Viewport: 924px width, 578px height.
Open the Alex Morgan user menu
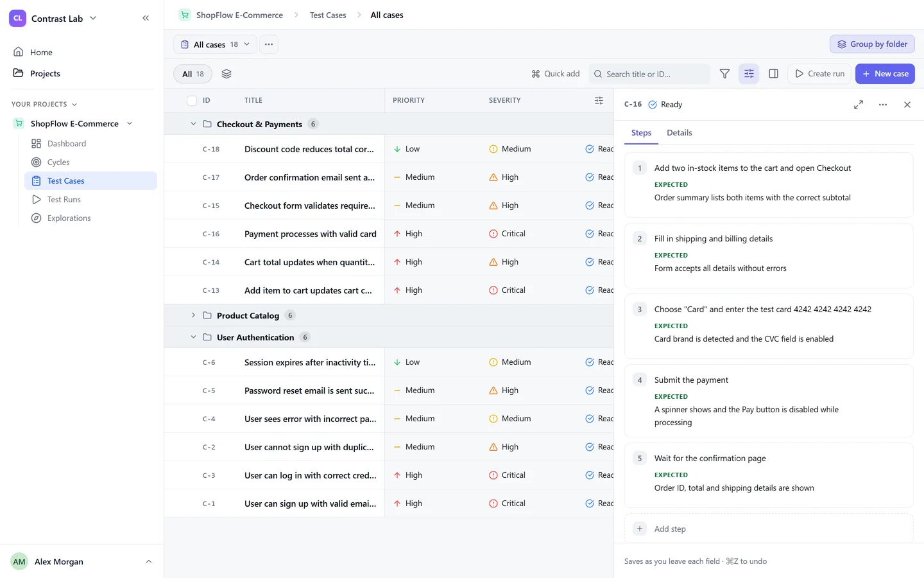click(81, 561)
